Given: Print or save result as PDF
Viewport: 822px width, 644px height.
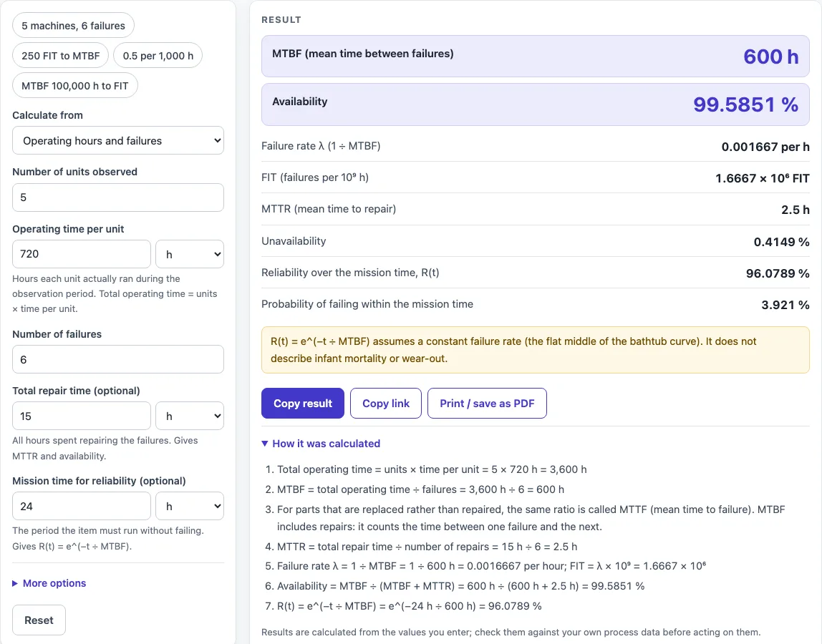Looking at the screenshot, I should point(487,404).
